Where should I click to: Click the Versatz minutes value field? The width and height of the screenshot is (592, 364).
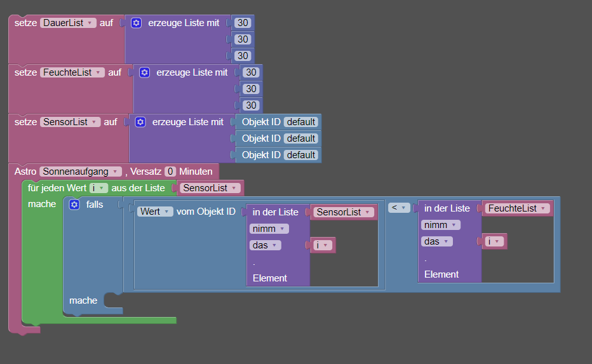pos(170,172)
